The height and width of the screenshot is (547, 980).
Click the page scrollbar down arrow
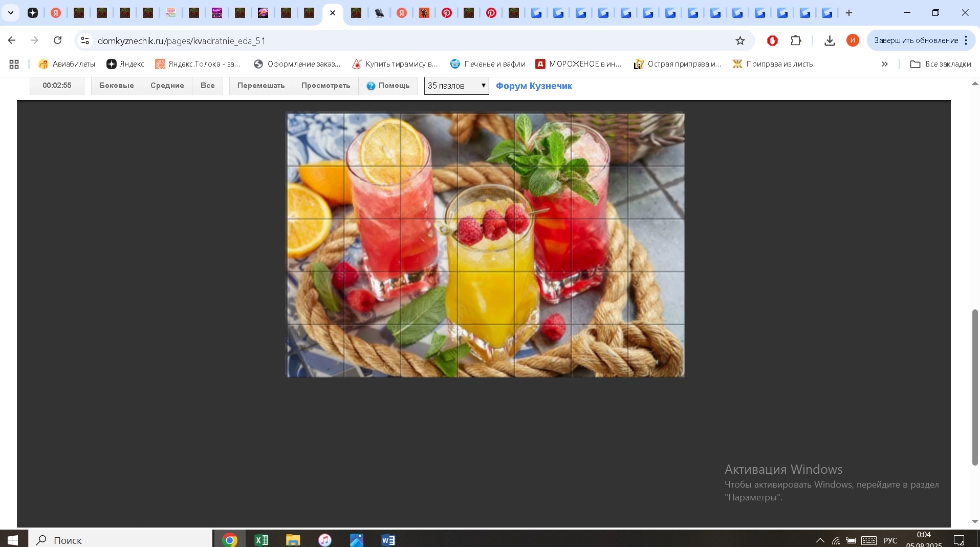pos(975,521)
